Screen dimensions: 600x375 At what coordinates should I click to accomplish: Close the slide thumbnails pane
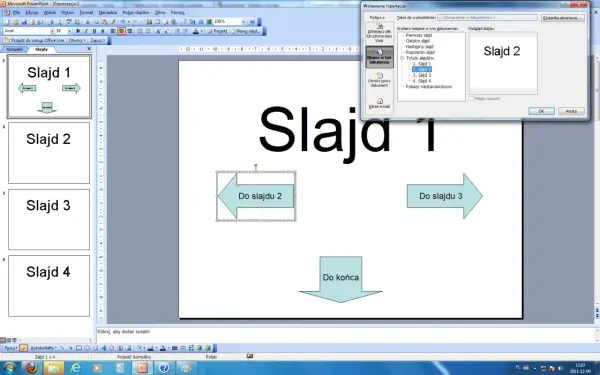89,49
